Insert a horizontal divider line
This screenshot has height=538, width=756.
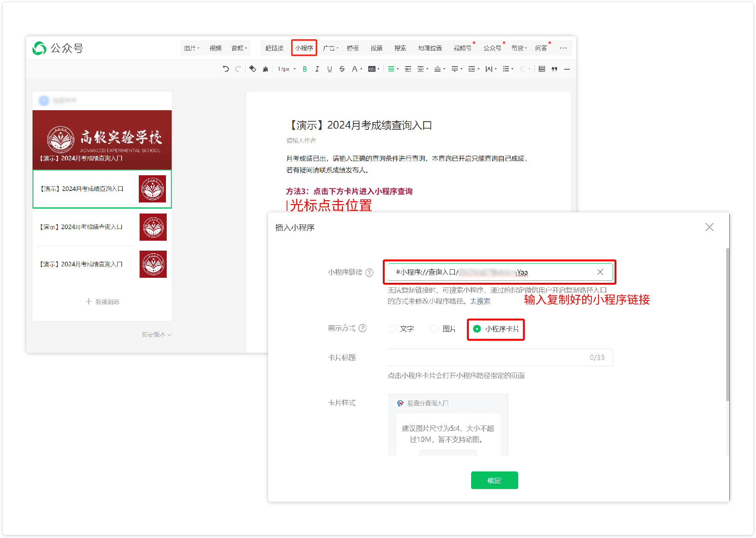[567, 69]
